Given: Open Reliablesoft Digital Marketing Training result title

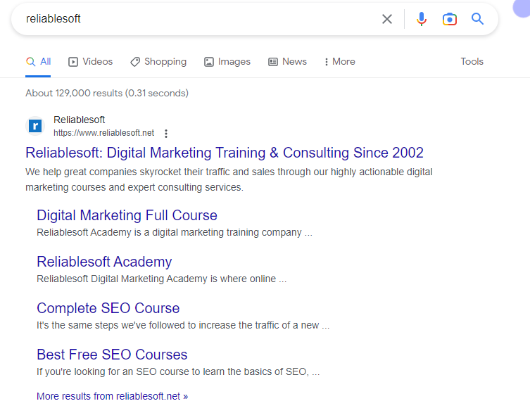Looking at the screenshot, I should tap(225, 153).
